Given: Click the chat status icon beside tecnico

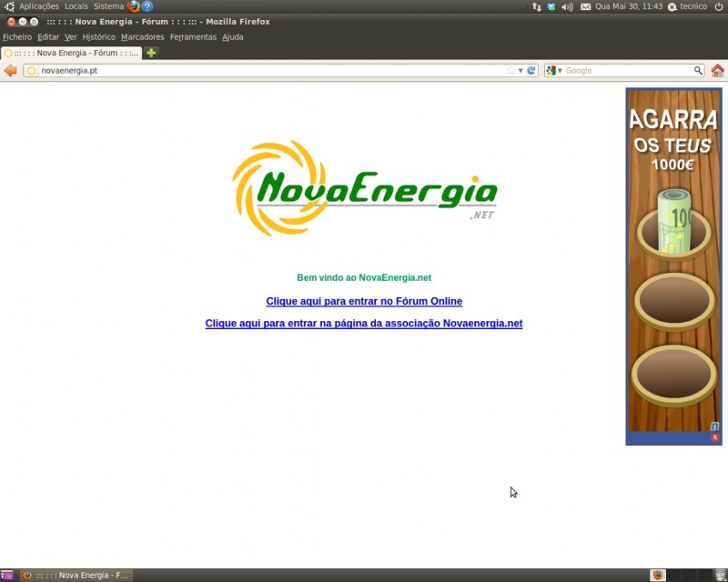Looking at the screenshot, I should pos(672,7).
